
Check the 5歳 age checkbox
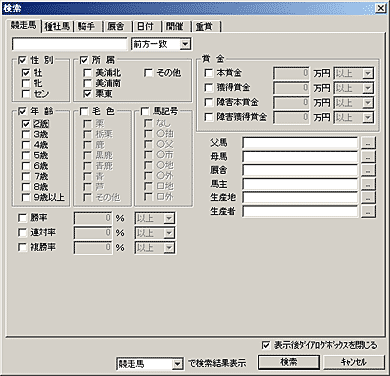point(26,155)
